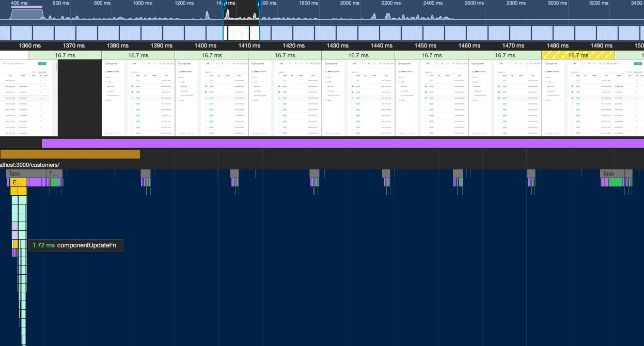Click the yellow event block labeled E...
This screenshot has height=346, width=644.
tap(18, 182)
